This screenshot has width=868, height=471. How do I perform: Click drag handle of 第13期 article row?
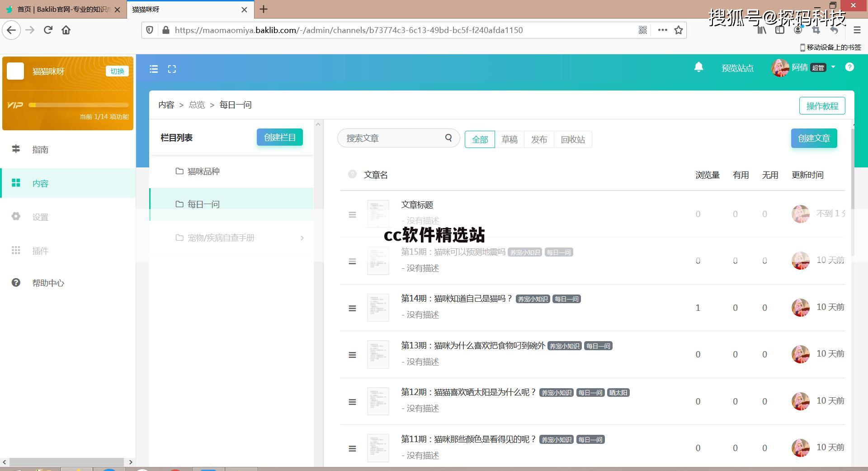click(x=352, y=355)
